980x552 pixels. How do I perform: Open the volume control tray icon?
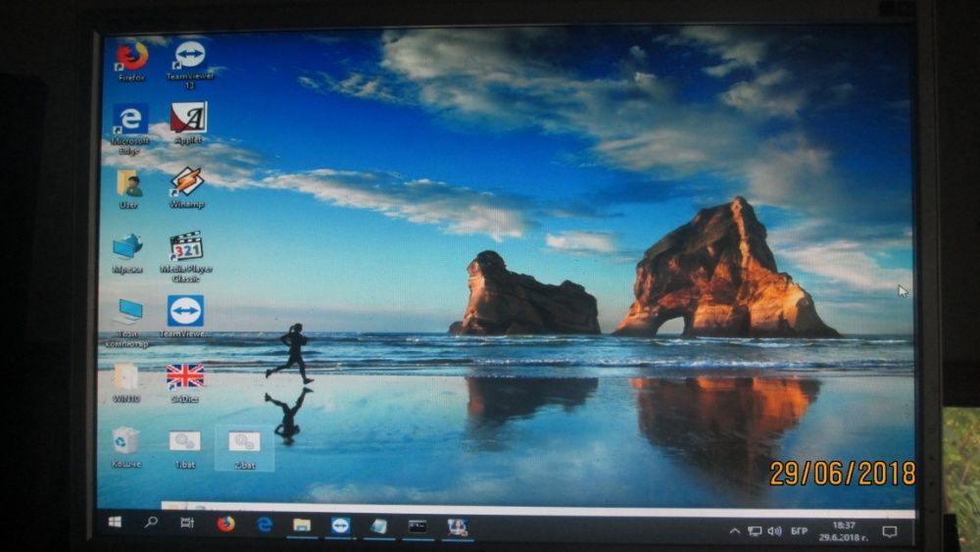click(x=774, y=531)
